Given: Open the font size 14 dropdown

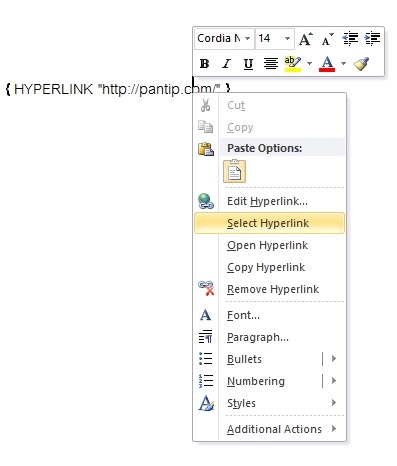Looking at the screenshot, I should (x=287, y=38).
